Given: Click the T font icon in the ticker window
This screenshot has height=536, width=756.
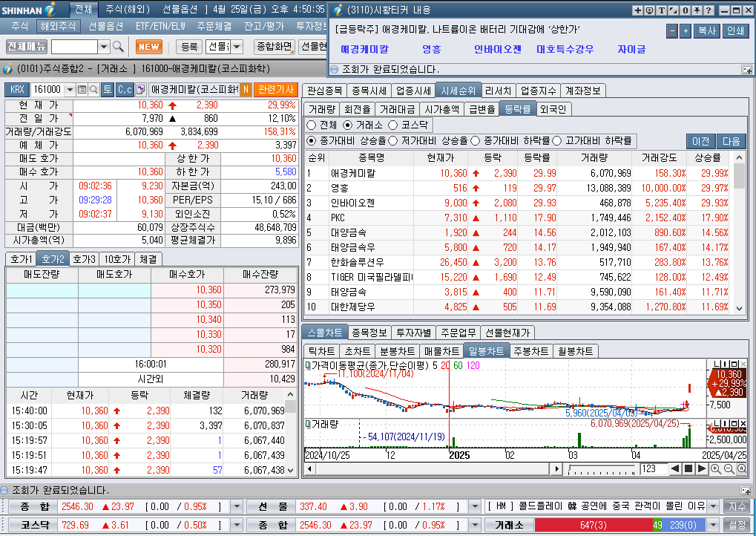Looking at the screenshot, I should point(662,10).
